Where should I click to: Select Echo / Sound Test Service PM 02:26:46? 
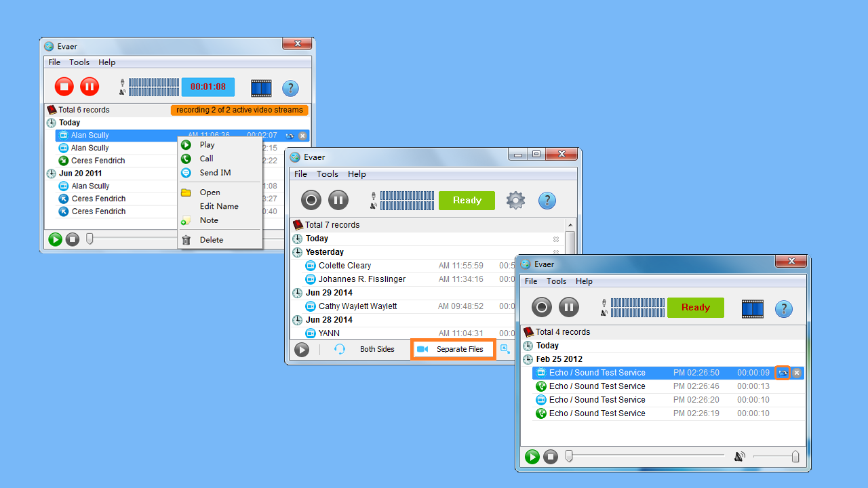pyautogui.click(x=668, y=386)
